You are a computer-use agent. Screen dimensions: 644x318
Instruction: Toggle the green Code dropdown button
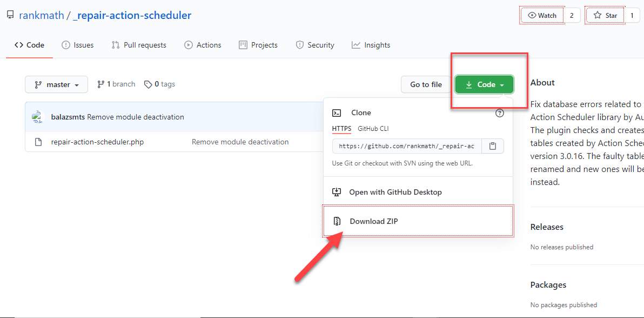(x=485, y=84)
